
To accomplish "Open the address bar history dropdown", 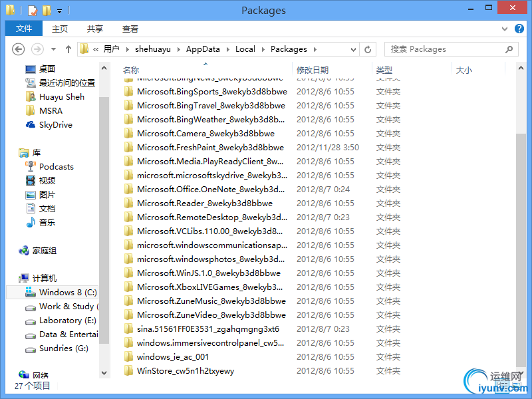I will [353, 49].
